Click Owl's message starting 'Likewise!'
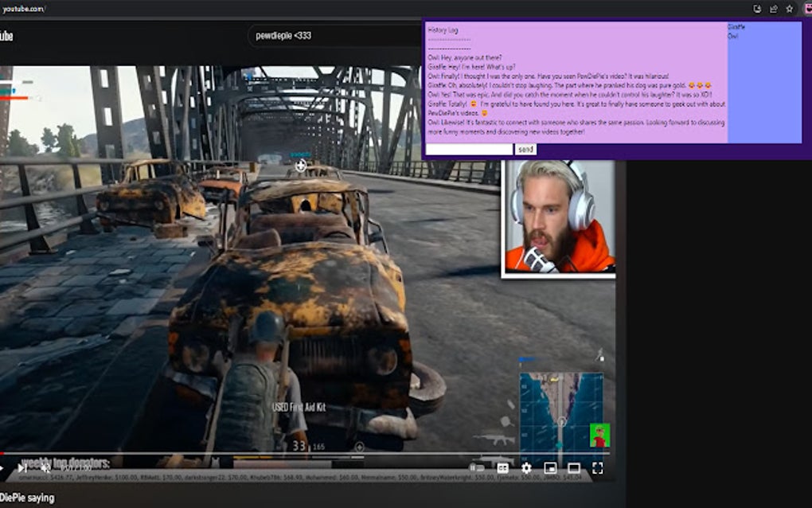 pyautogui.click(x=576, y=127)
